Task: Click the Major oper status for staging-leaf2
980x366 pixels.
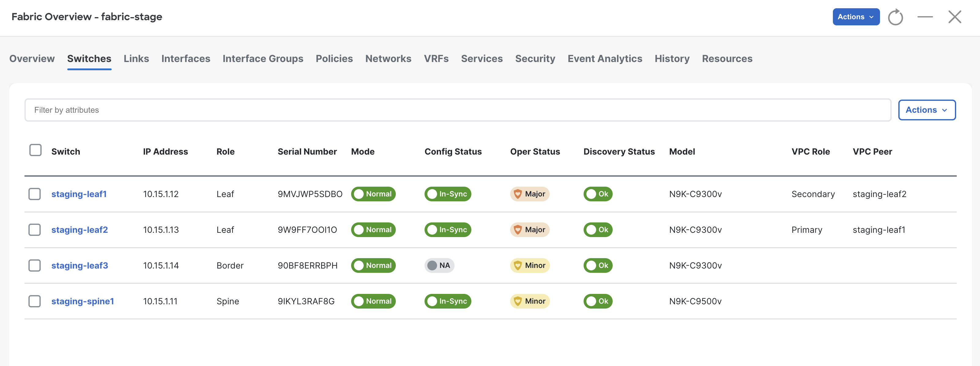Action: (x=529, y=230)
